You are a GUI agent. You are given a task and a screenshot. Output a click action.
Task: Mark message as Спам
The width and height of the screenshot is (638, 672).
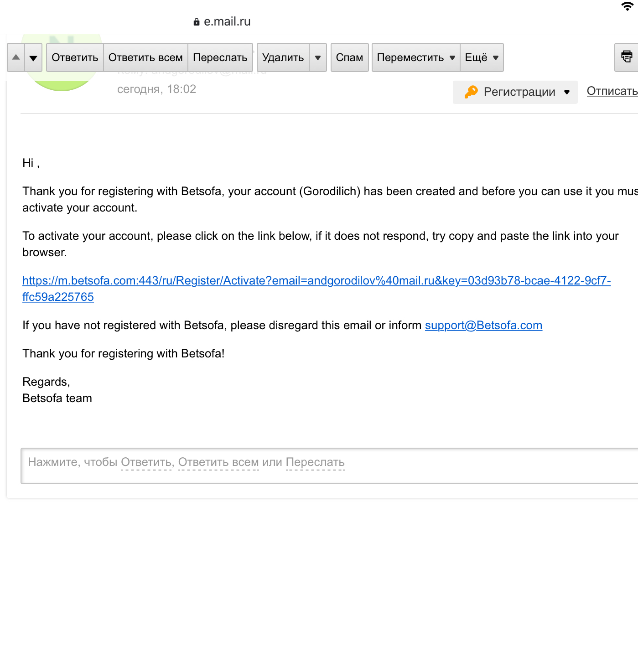coord(349,57)
